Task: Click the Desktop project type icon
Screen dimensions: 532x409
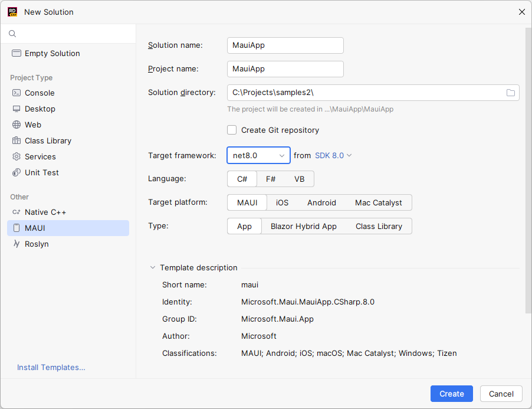Action: coord(18,109)
